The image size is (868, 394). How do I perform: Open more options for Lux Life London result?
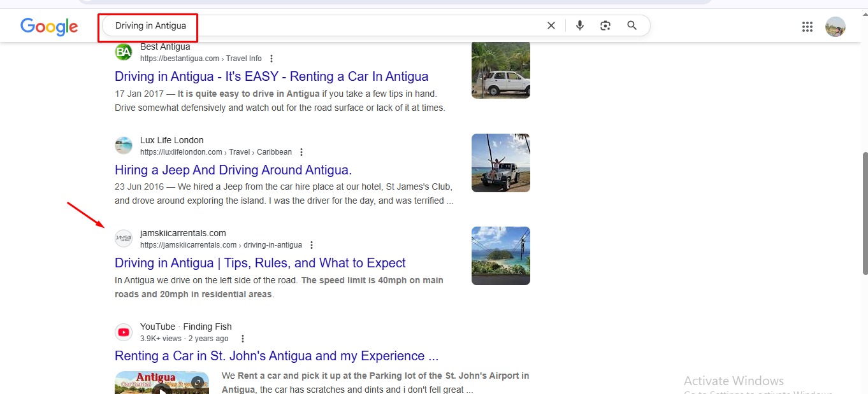tap(301, 152)
